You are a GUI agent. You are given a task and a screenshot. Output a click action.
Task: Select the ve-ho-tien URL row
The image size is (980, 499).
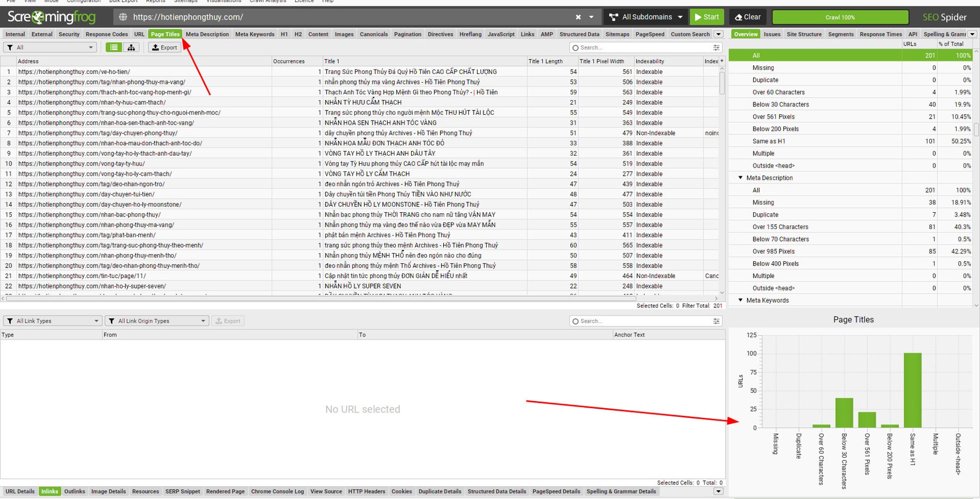click(x=359, y=71)
